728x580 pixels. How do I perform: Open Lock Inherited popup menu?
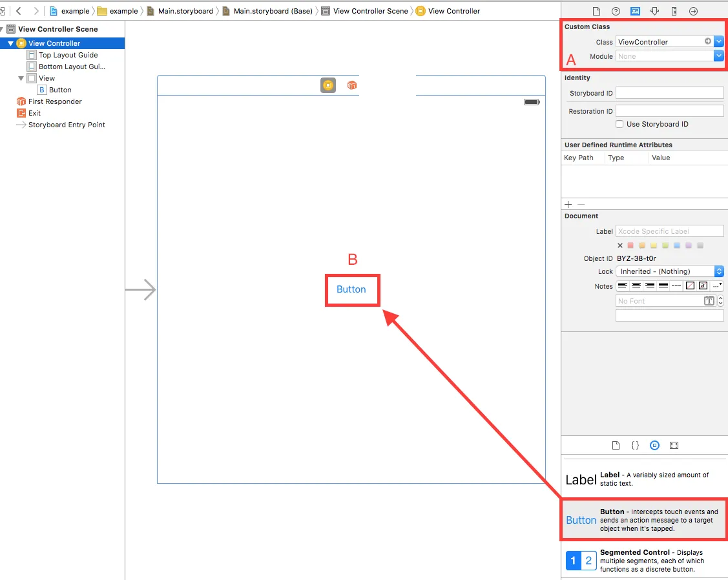(669, 271)
